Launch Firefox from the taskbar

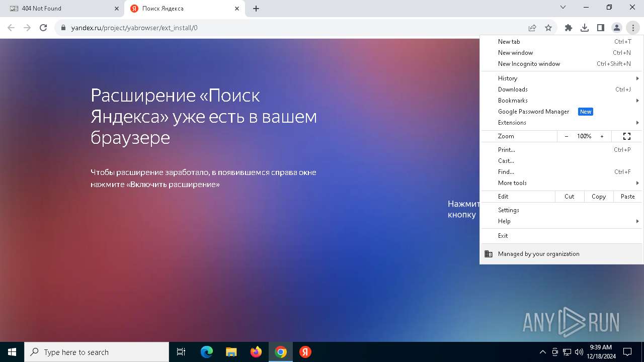coord(256,352)
